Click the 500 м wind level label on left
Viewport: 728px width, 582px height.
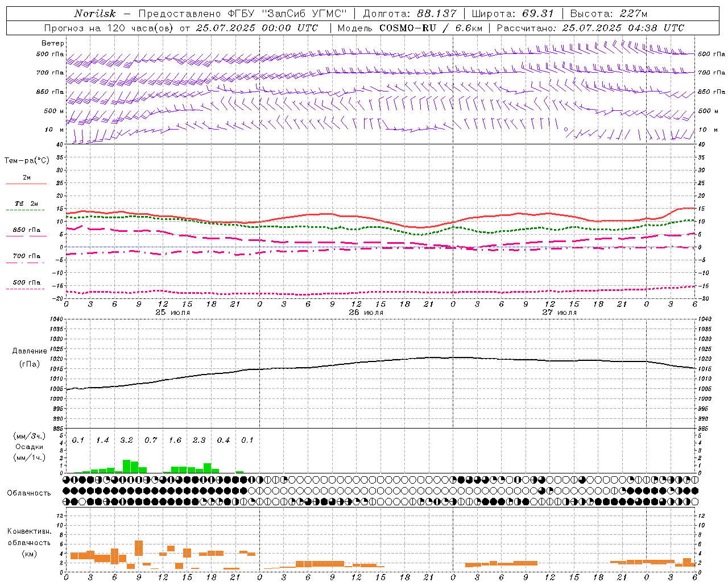pos(54,111)
